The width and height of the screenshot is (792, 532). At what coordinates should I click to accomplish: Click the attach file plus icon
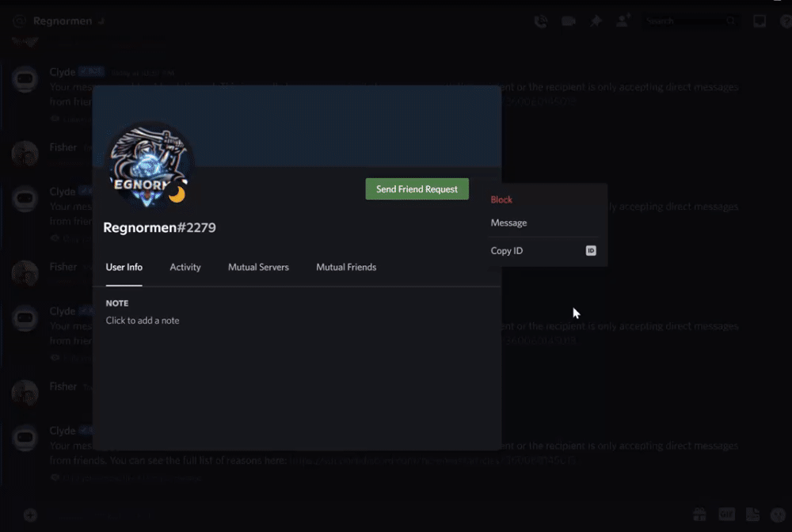click(x=30, y=515)
